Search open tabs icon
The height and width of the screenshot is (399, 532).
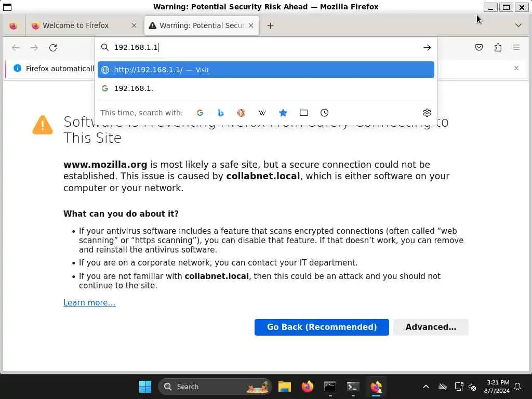tap(303, 113)
